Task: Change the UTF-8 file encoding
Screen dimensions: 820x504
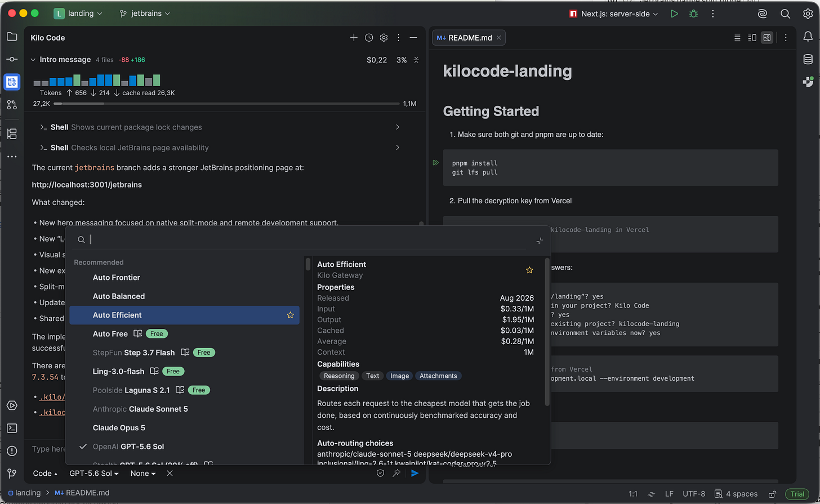Action: (694, 494)
